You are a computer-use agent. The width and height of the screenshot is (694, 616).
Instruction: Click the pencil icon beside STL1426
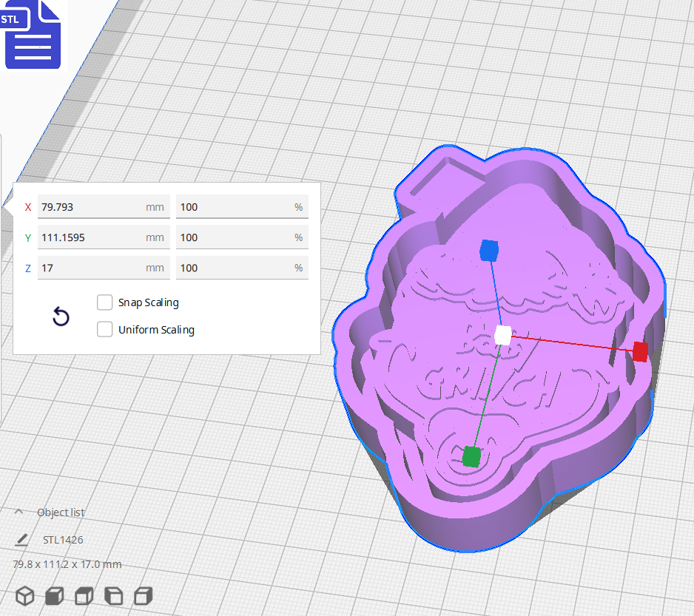pyautogui.click(x=21, y=540)
